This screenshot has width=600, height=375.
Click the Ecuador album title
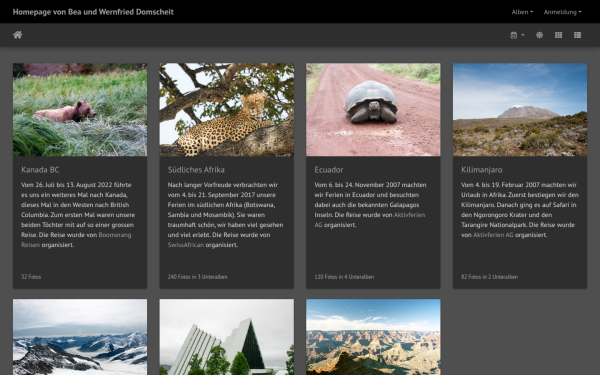(x=329, y=170)
